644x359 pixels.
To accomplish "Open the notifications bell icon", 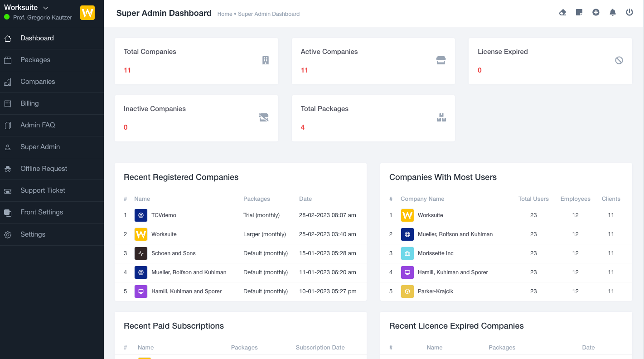I will click(x=613, y=13).
